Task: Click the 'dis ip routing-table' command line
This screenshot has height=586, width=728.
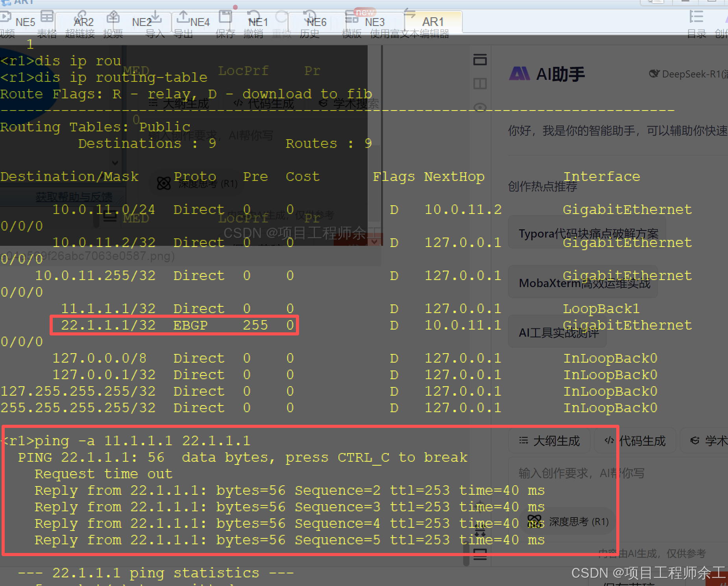Action: [104, 77]
